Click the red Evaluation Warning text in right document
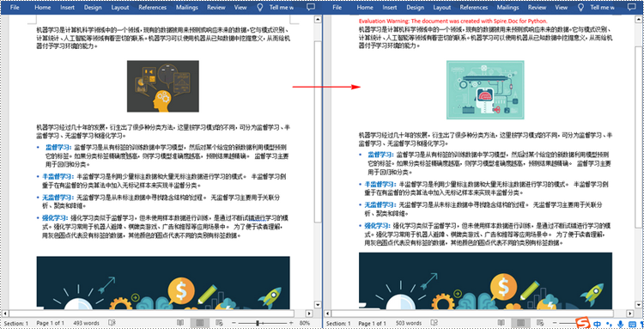Screen dimensions: 644x329 pyautogui.click(x=453, y=21)
